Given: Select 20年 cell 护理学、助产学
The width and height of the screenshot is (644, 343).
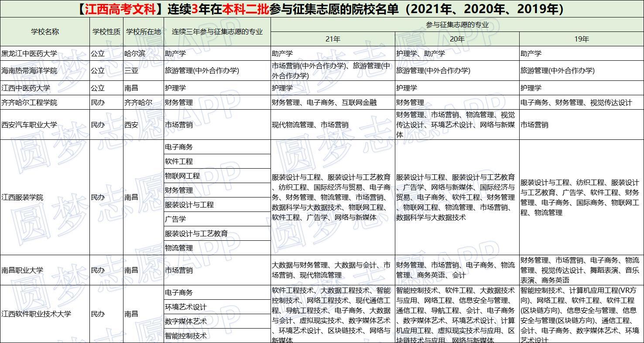Looking at the screenshot, I should point(457,53).
